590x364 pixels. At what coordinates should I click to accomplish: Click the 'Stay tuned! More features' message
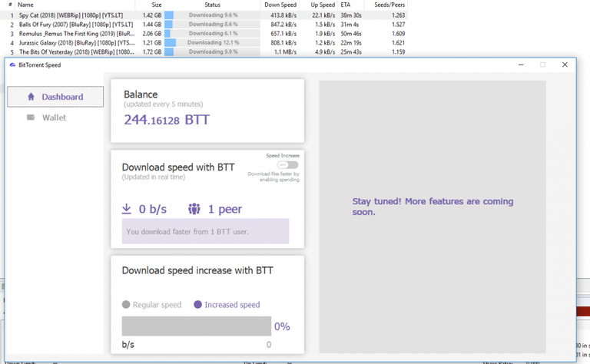(433, 207)
